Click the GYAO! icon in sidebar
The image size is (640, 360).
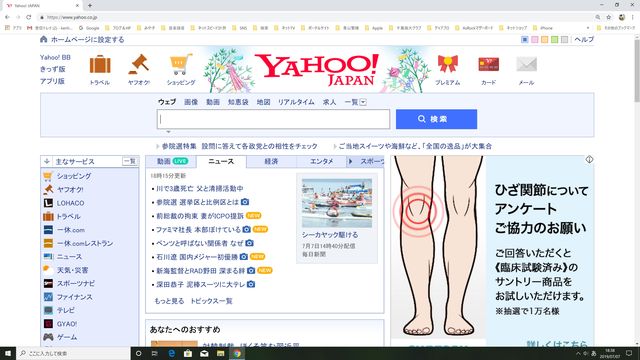click(x=48, y=324)
